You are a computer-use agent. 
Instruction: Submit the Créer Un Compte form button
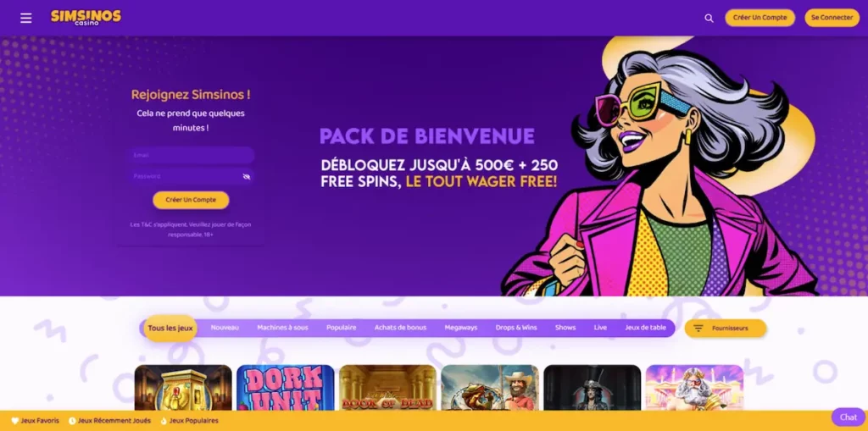pyautogui.click(x=191, y=200)
